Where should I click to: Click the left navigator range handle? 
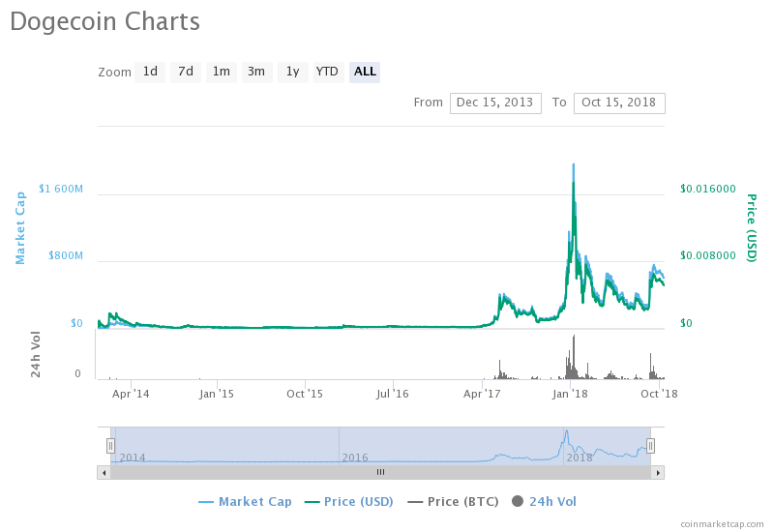110,446
